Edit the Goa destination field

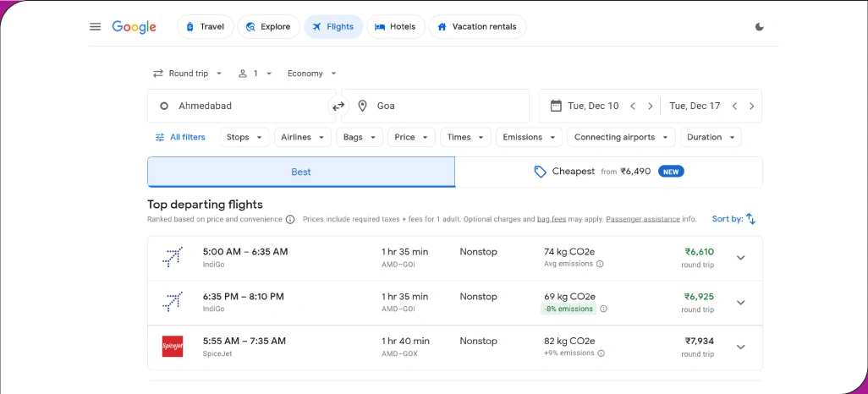coord(435,106)
